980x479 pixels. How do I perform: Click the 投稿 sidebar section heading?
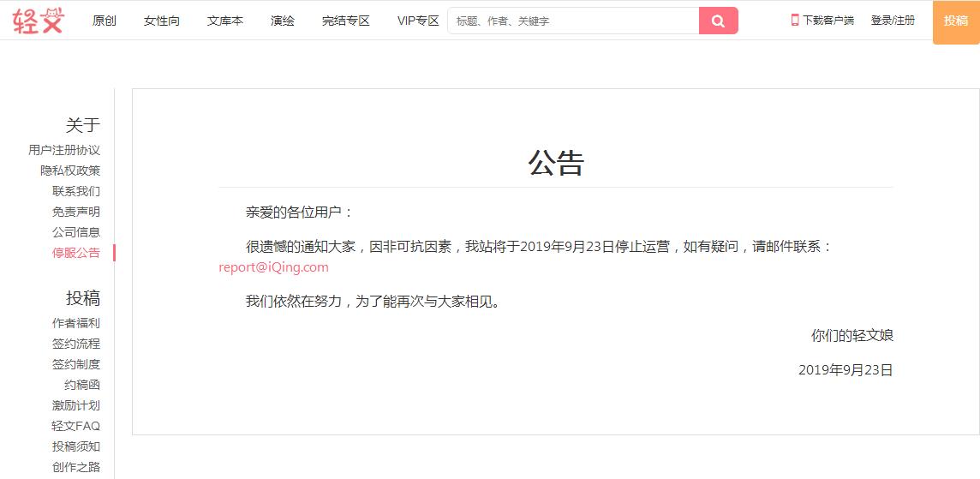(82, 298)
